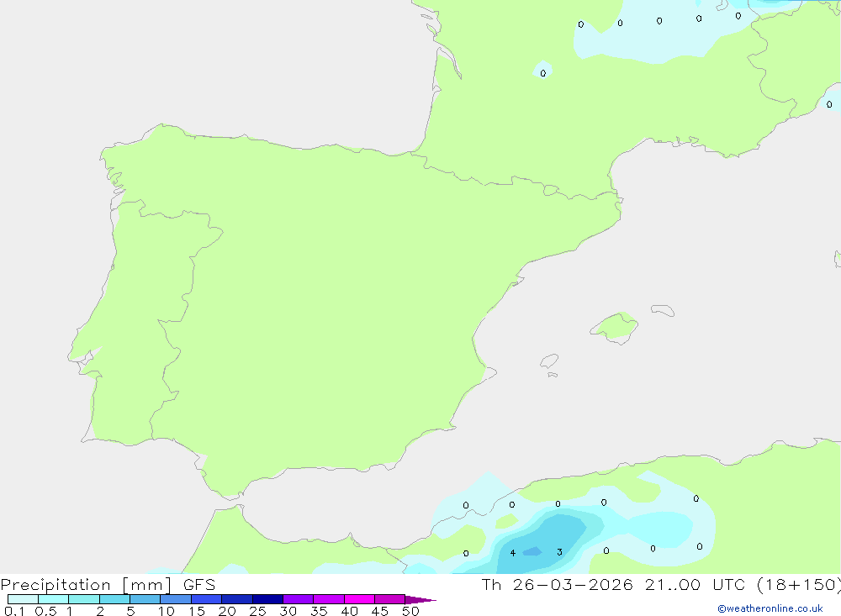Screen dimensions: 841x616
Task: Select the 10–15 mm legend color swatch
Action: (x=176, y=599)
